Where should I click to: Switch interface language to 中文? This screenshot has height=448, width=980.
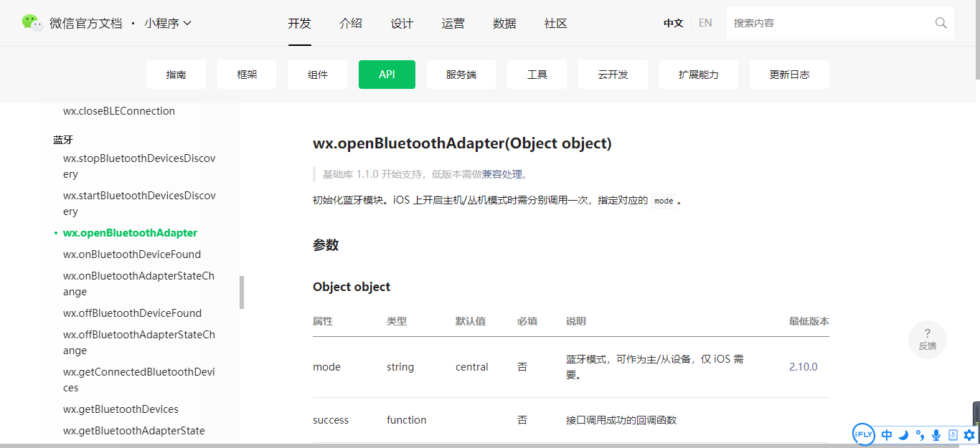pos(673,22)
